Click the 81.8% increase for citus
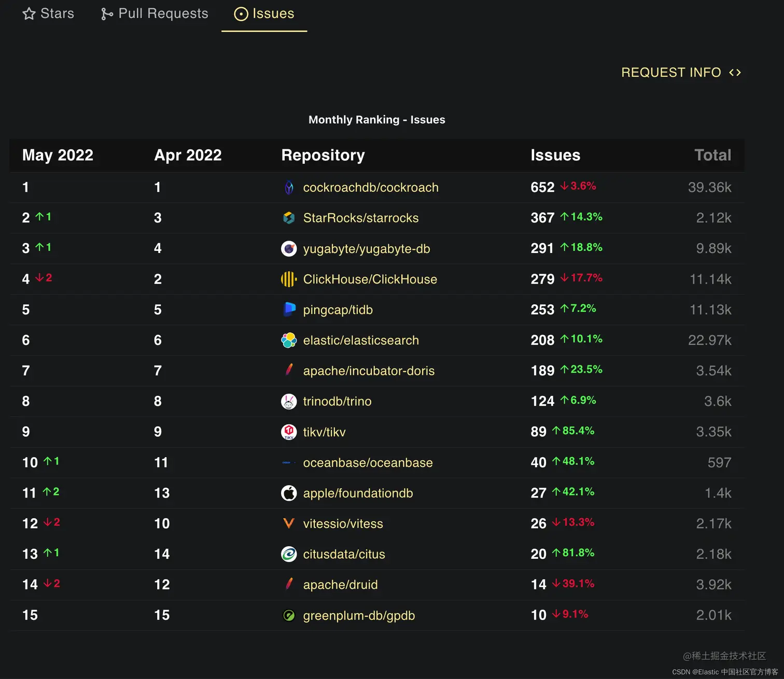 tap(573, 553)
